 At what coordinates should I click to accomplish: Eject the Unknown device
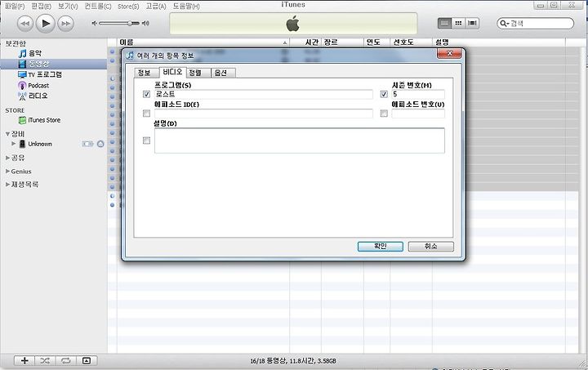(100, 144)
